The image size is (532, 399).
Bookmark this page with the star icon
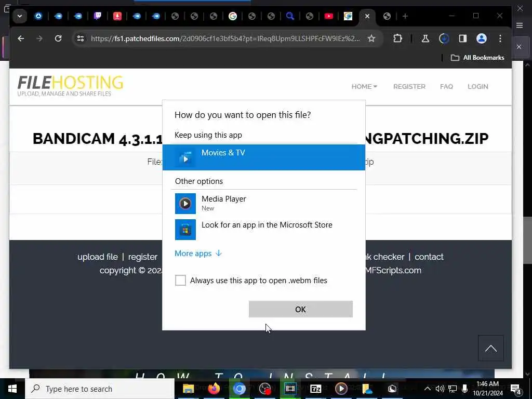(x=371, y=38)
